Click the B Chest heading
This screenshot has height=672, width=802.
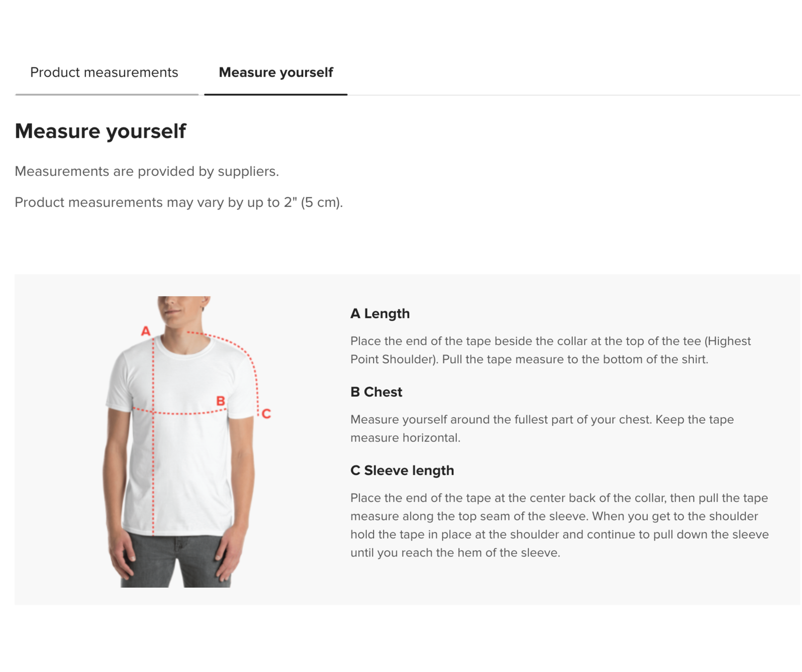(376, 392)
